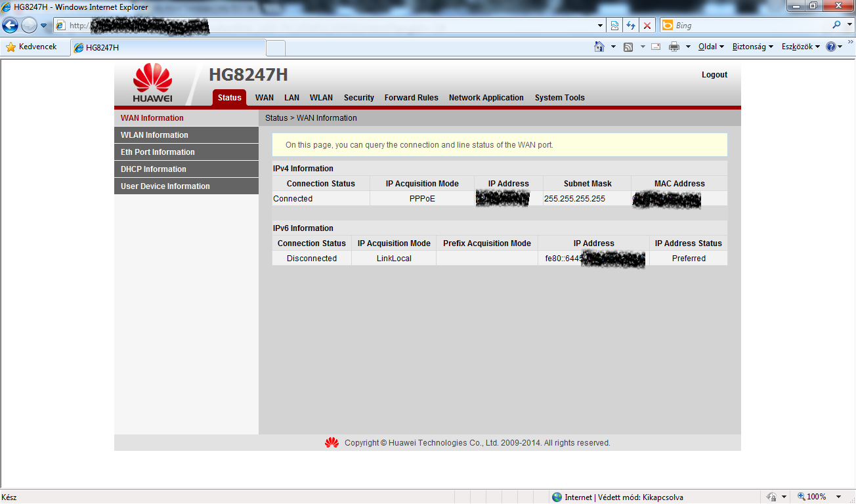The height and width of the screenshot is (504, 856).
Task: Open a new blank browser tab
Action: pyautogui.click(x=276, y=48)
